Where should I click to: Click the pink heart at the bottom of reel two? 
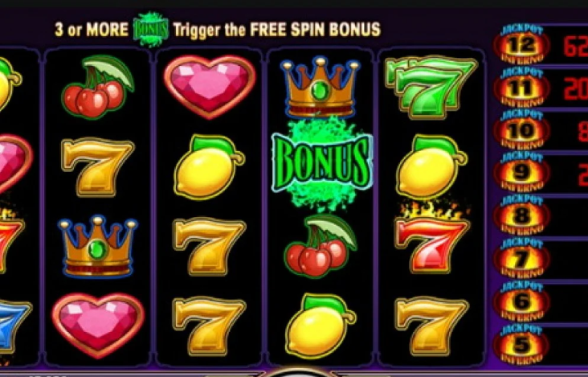pos(98,325)
